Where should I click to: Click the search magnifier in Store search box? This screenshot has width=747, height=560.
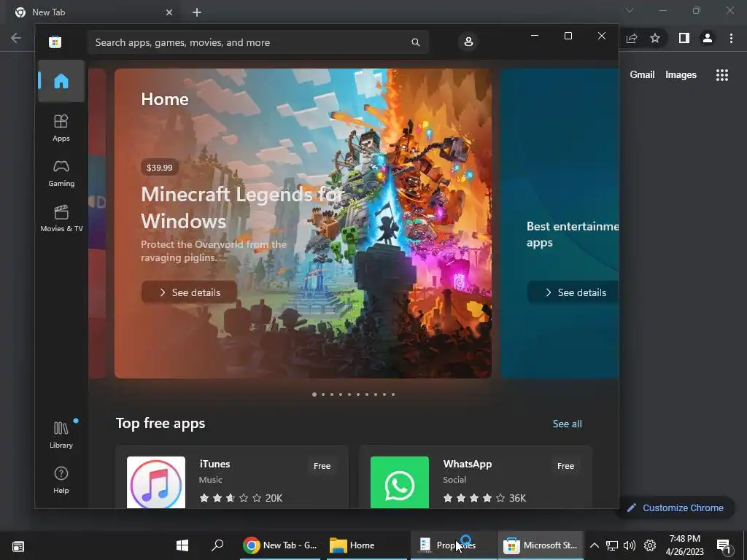[415, 42]
